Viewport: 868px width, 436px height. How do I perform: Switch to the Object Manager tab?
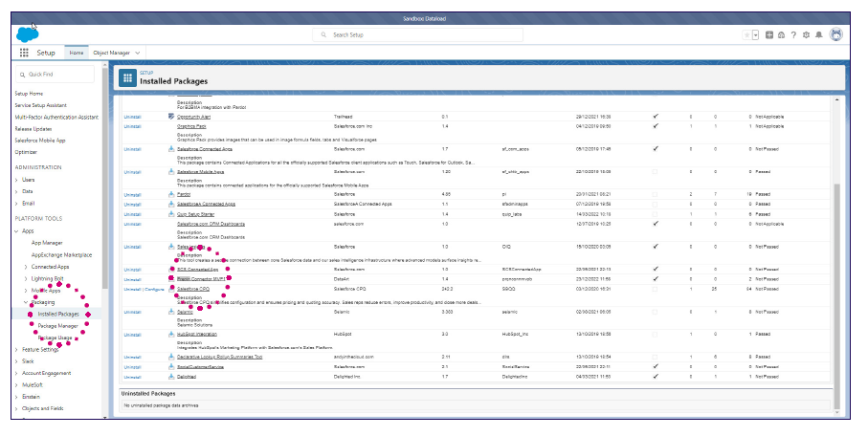[x=111, y=53]
